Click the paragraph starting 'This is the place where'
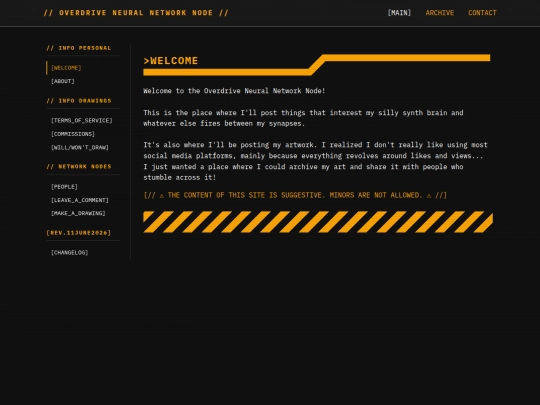 tap(303, 118)
